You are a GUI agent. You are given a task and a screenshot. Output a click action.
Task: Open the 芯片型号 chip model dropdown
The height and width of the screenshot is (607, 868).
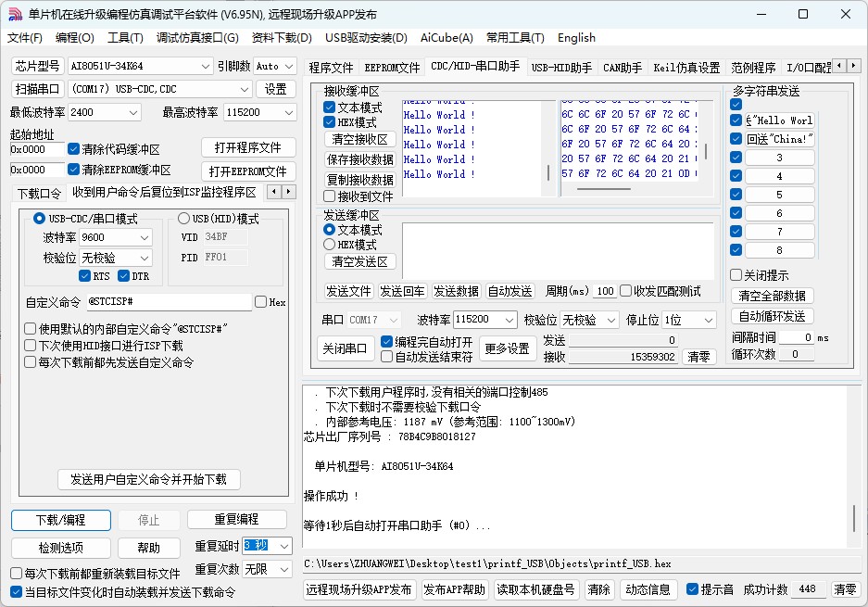click(x=206, y=67)
